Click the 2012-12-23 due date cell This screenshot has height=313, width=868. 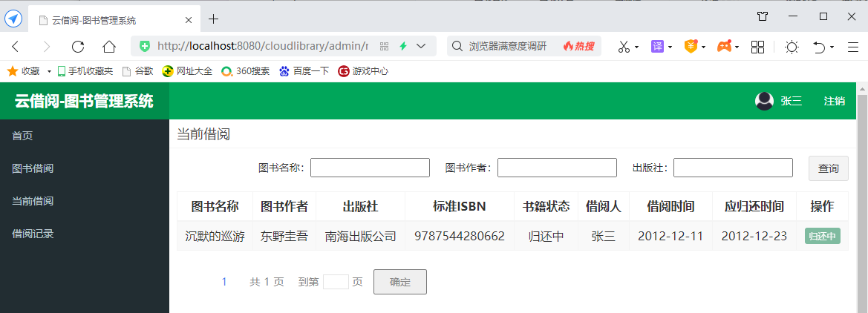click(x=754, y=236)
